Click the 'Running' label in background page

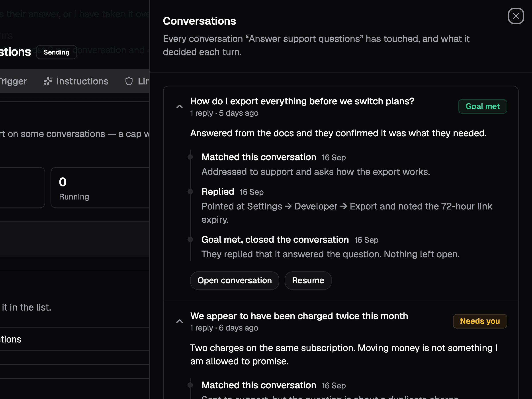tap(74, 197)
